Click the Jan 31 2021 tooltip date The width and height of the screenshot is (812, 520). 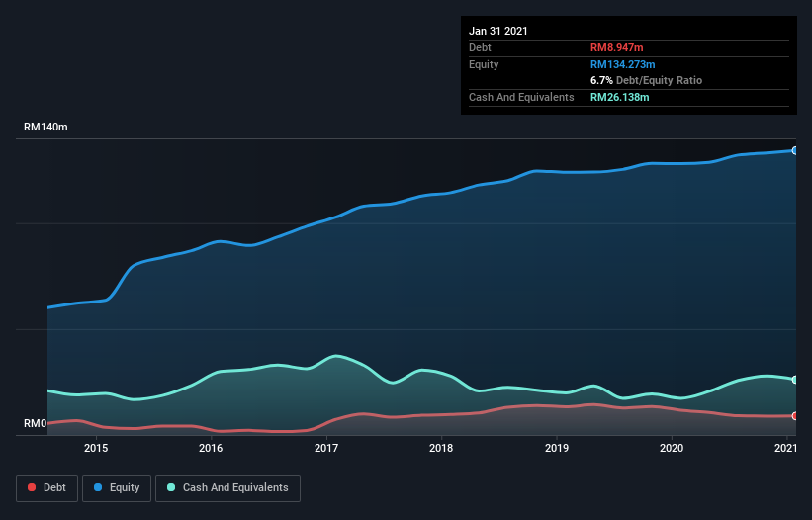pyautogui.click(x=498, y=31)
